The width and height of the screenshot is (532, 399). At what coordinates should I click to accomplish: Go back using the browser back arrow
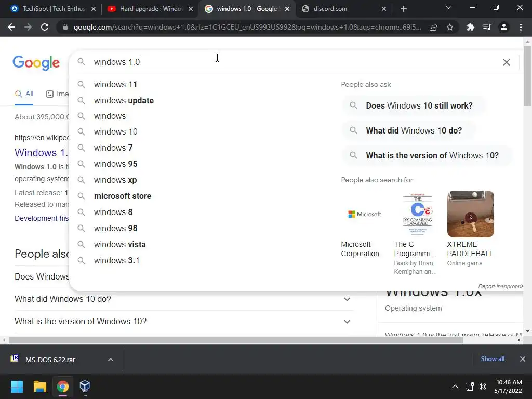[11, 27]
